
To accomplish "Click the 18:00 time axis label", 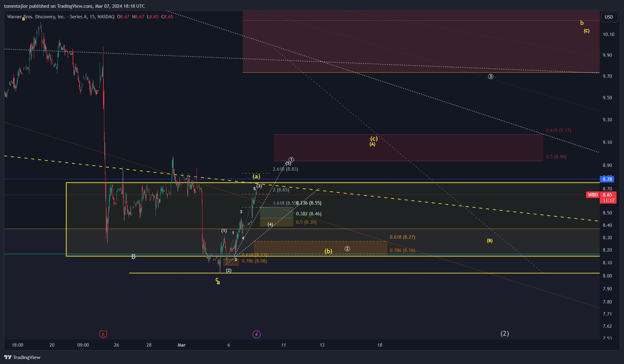I will 17,345.
